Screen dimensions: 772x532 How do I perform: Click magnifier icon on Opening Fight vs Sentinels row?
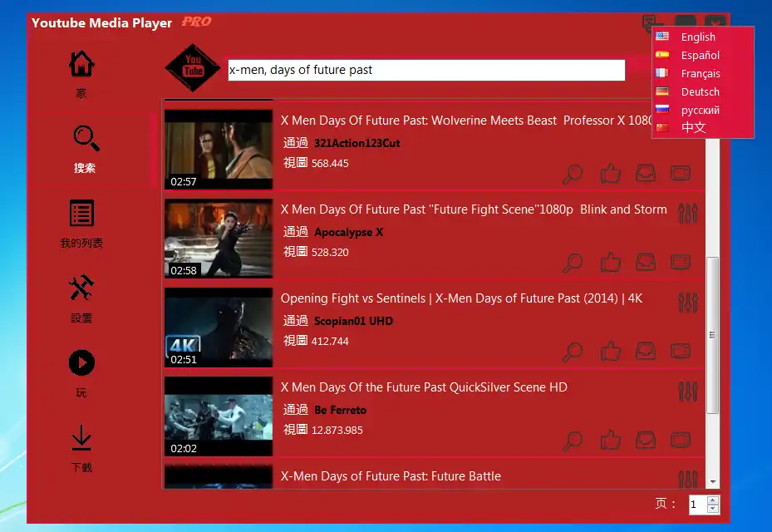tap(573, 352)
